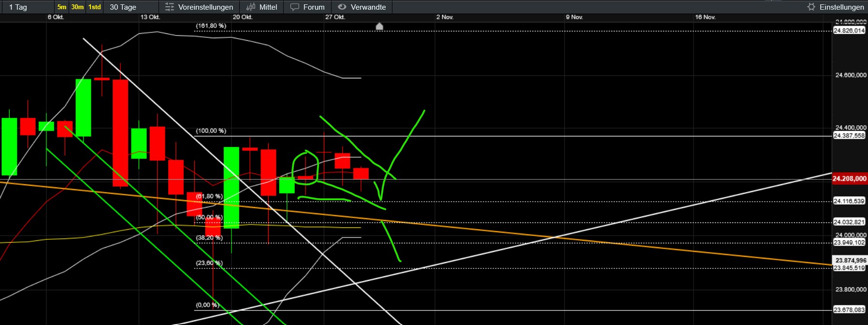Click the 27 Okt. date label
Image resolution: width=868 pixels, height=325 pixels.
(x=335, y=17)
